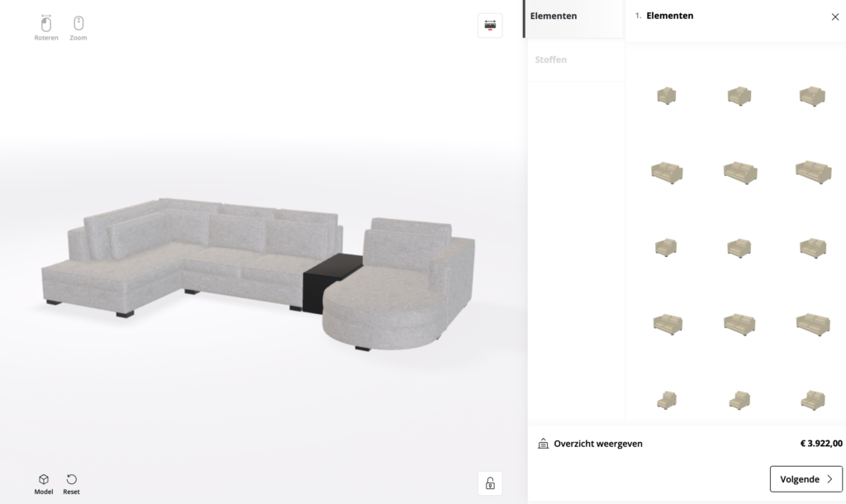The height and width of the screenshot is (504, 846).
Task: Choose the top-right armchair element thumbnail
Action: (813, 96)
